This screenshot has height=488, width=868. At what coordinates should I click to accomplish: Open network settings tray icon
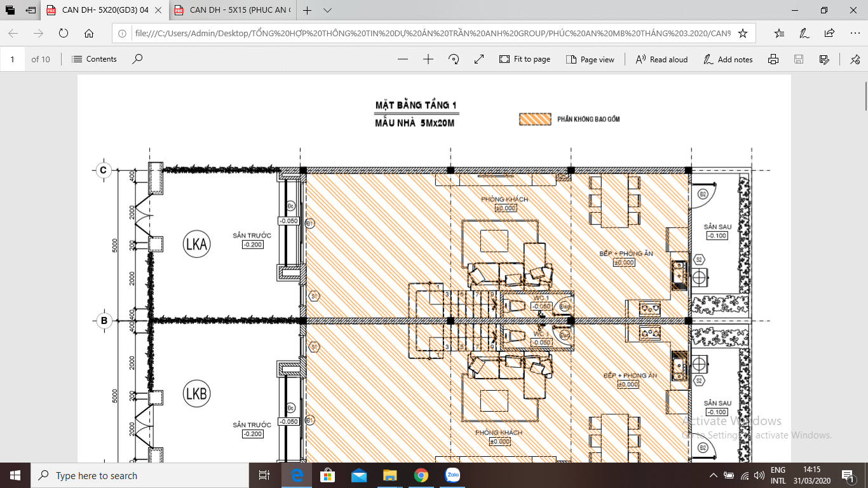click(744, 475)
